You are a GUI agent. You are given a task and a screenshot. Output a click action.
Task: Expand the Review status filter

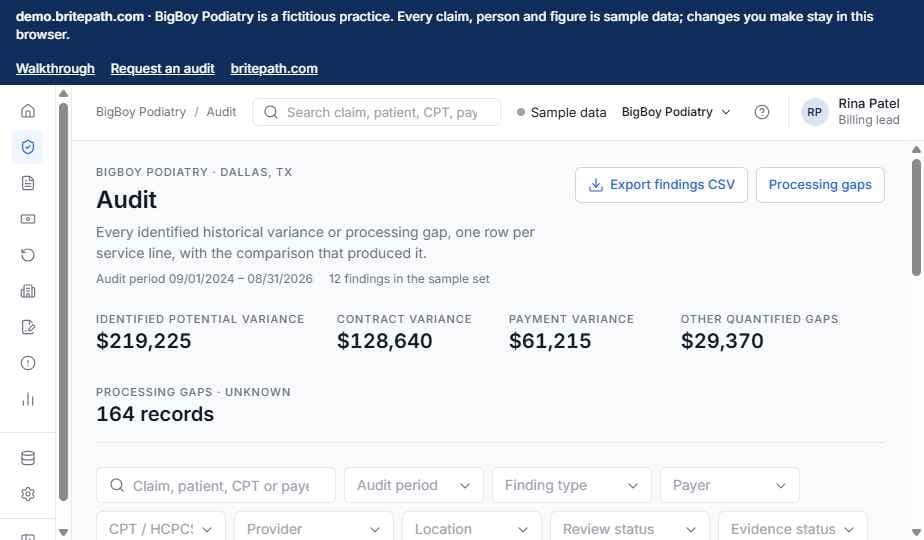(x=629, y=526)
